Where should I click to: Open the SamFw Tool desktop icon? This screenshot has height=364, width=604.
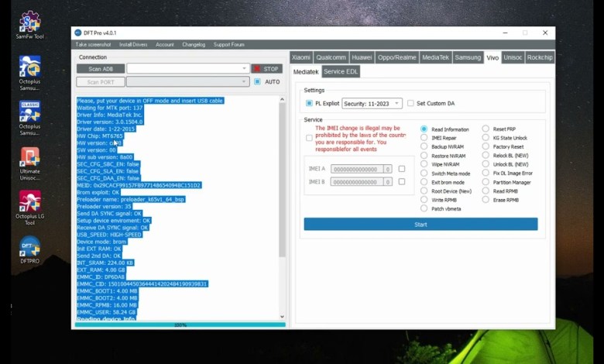point(29,25)
